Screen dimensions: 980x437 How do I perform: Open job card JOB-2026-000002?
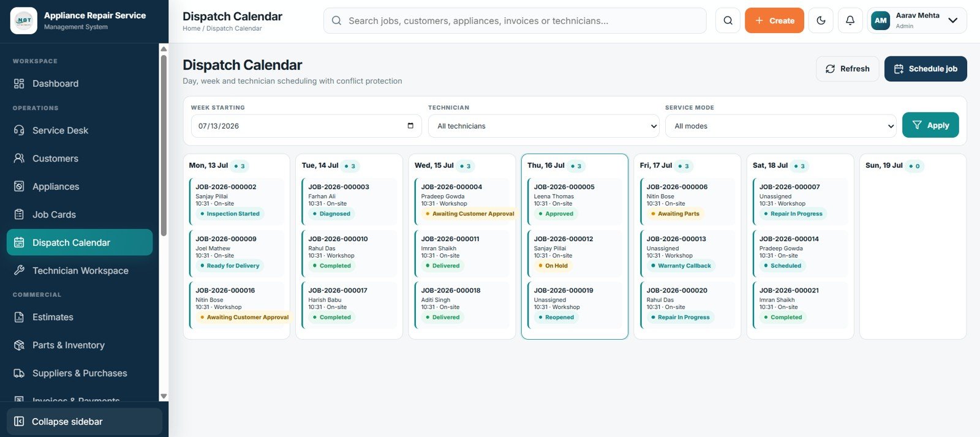236,201
